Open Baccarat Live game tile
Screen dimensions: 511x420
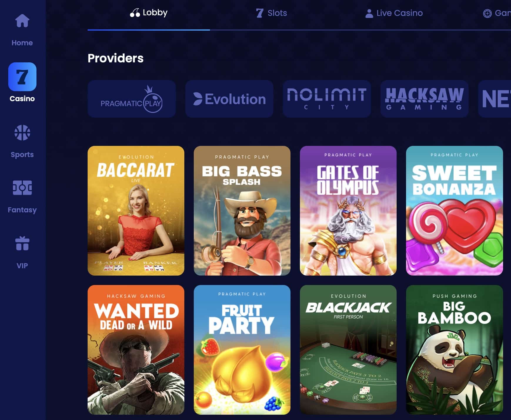pos(136,211)
